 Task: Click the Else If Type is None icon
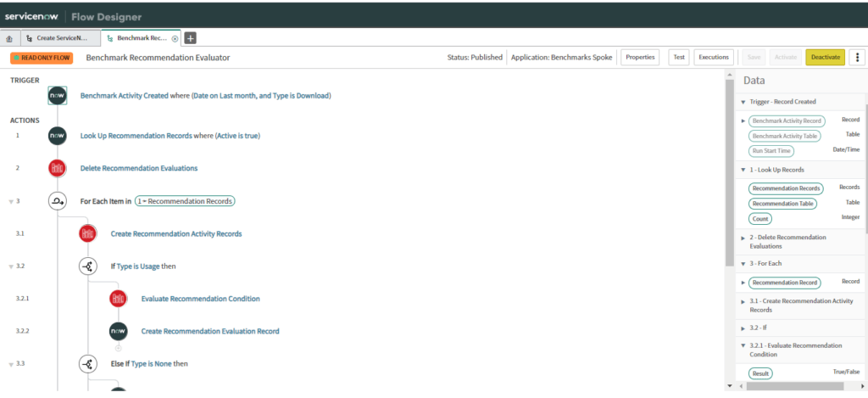88,364
